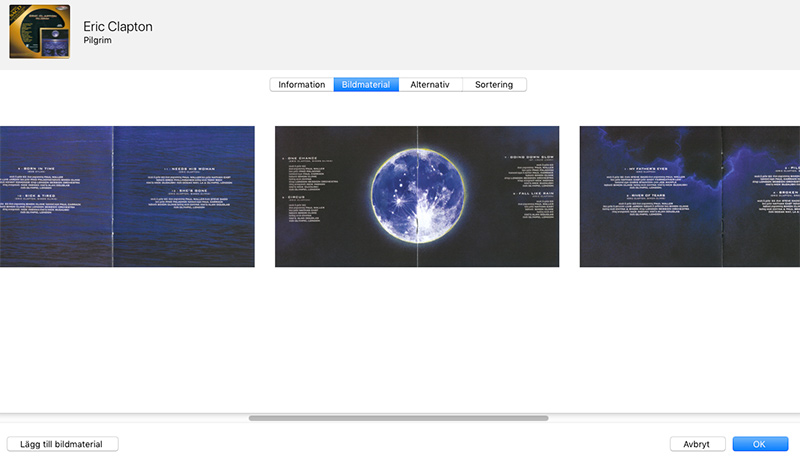The height and width of the screenshot is (458, 800).
Task: Open the Alternativ tab
Action: click(430, 85)
